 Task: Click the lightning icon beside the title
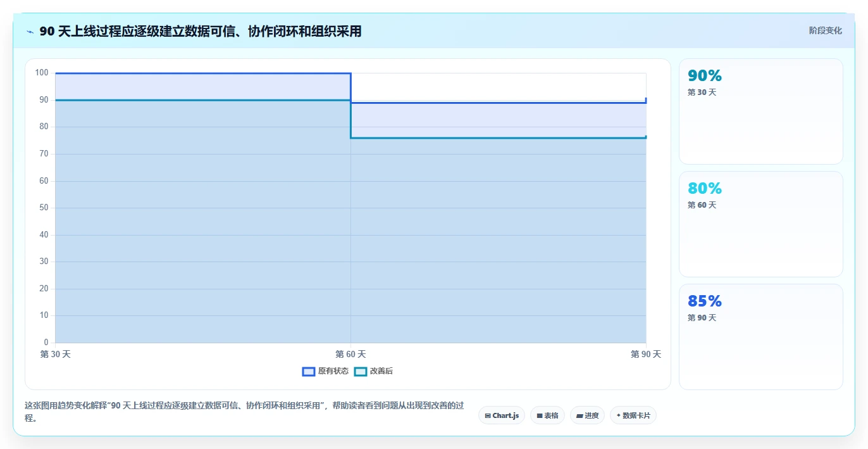click(x=30, y=32)
